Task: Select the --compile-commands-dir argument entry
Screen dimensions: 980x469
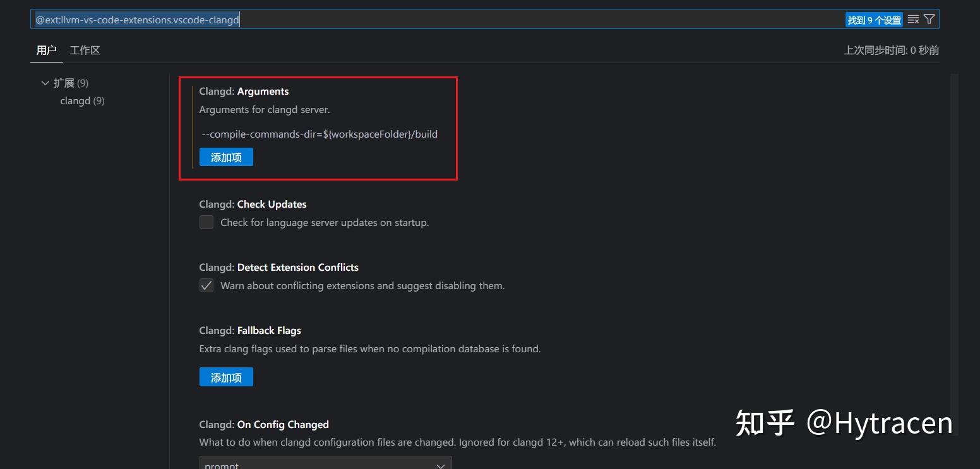Action: click(x=320, y=134)
